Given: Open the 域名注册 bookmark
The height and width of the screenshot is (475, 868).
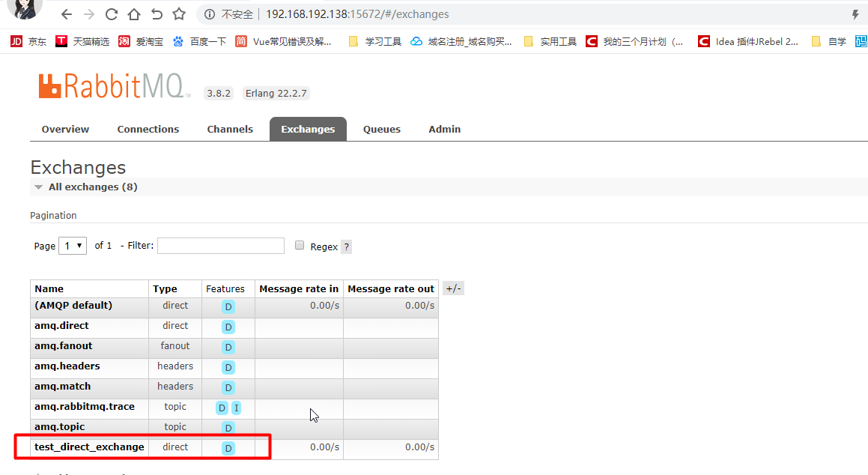Looking at the screenshot, I should click(x=461, y=41).
